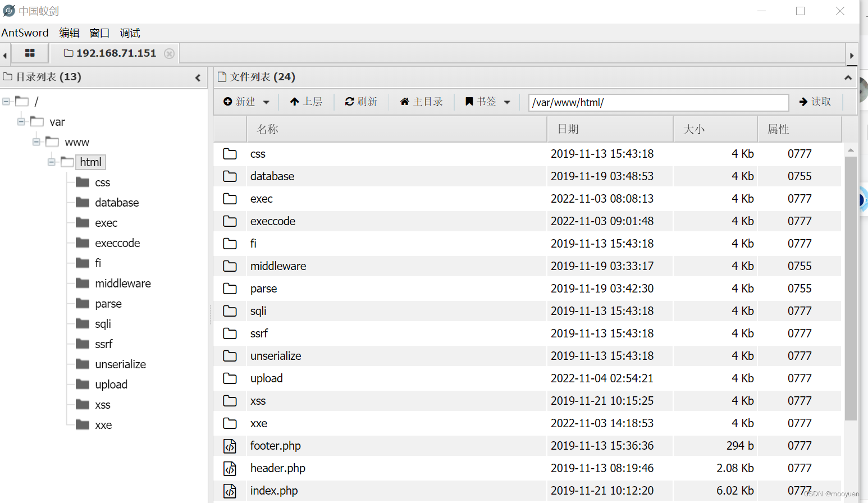This screenshot has height=503, width=868.
Task: Click folder icon of fi file row
Action: click(230, 244)
